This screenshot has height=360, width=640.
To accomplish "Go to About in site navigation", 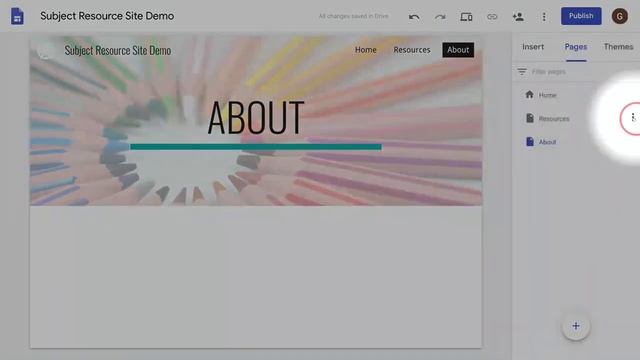I will (x=458, y=50).
